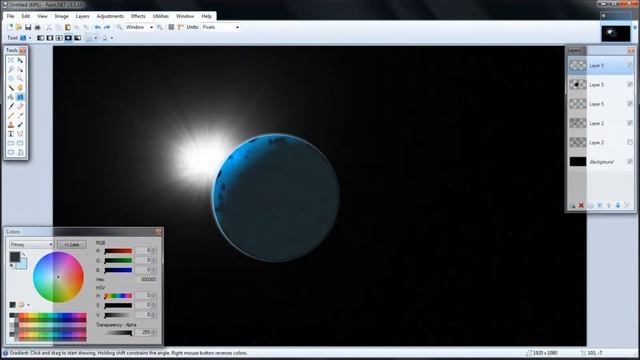Click the Transparency Alpha slider
Viewport: 640px width, 360px height.
tap(118, 333)
